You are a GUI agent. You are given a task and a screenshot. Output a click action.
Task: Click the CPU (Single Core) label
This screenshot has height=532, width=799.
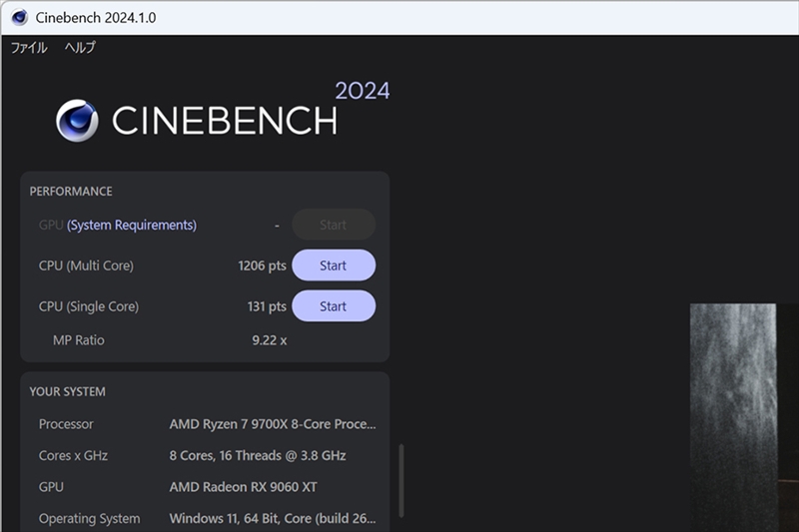89,306
